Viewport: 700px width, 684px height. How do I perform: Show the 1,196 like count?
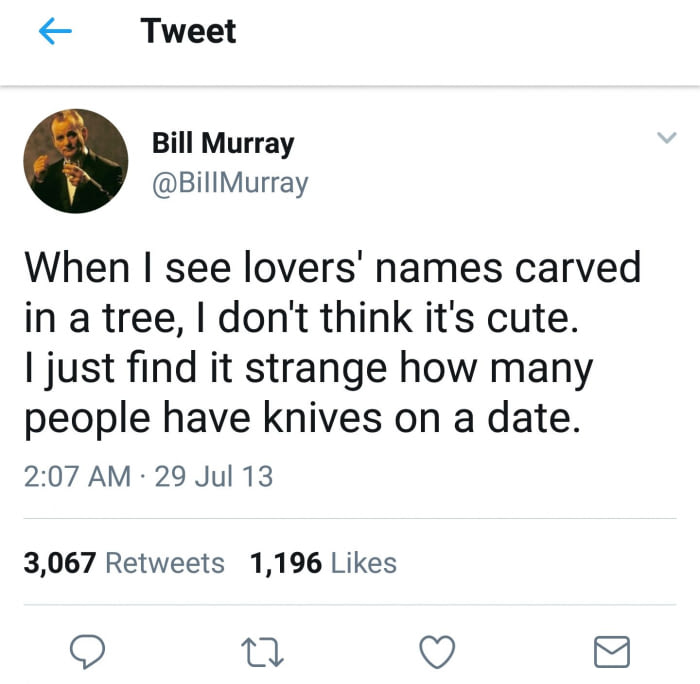coord(286,563)
